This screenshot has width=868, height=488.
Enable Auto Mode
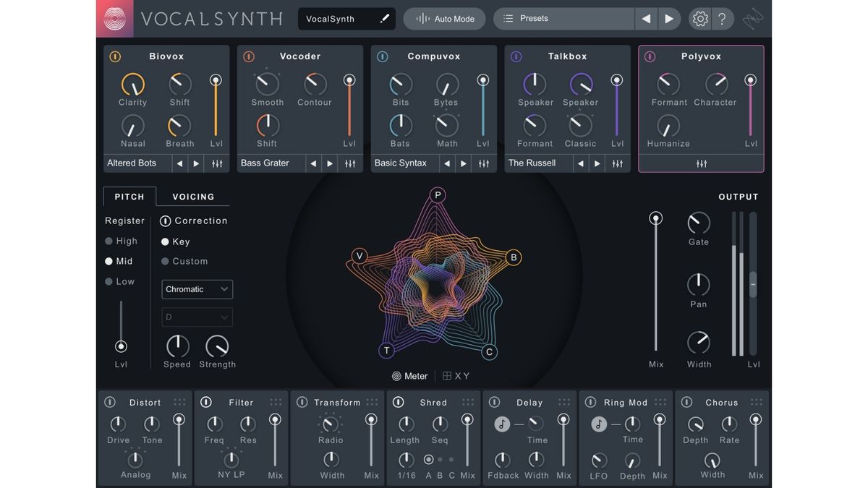[x=444, y=18]
